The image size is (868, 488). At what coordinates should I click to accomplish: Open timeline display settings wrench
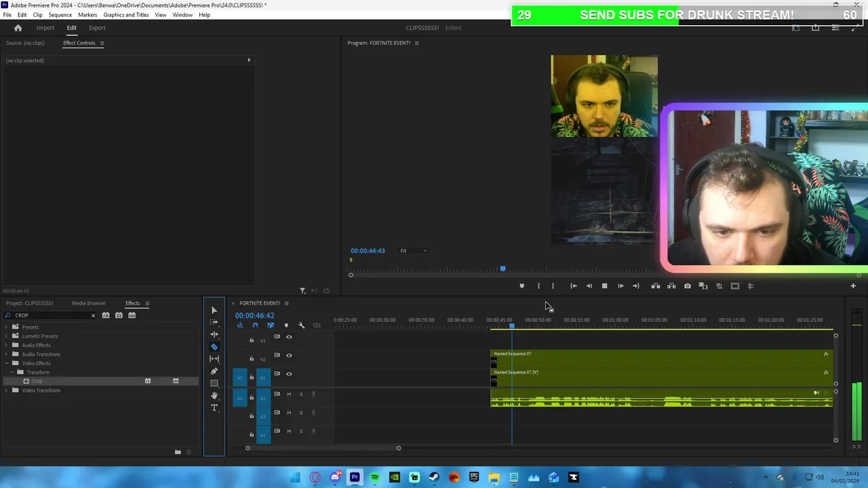[x=301, y=325]
